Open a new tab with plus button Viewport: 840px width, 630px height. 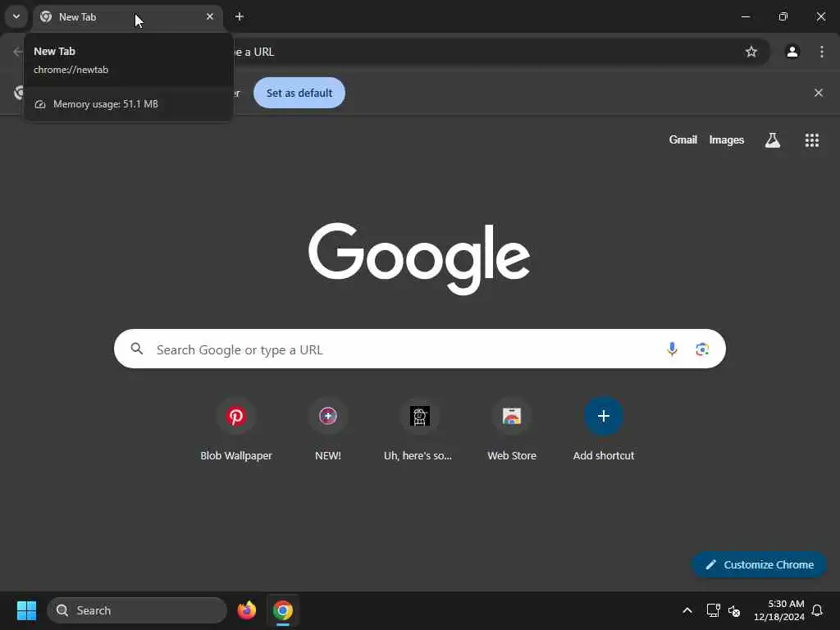[x=240, y=16]
